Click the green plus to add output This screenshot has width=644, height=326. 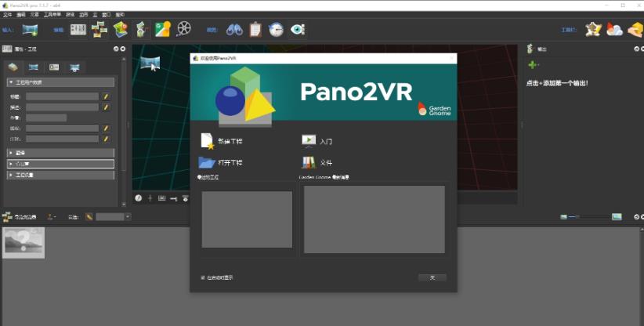(x=533, y=65)
